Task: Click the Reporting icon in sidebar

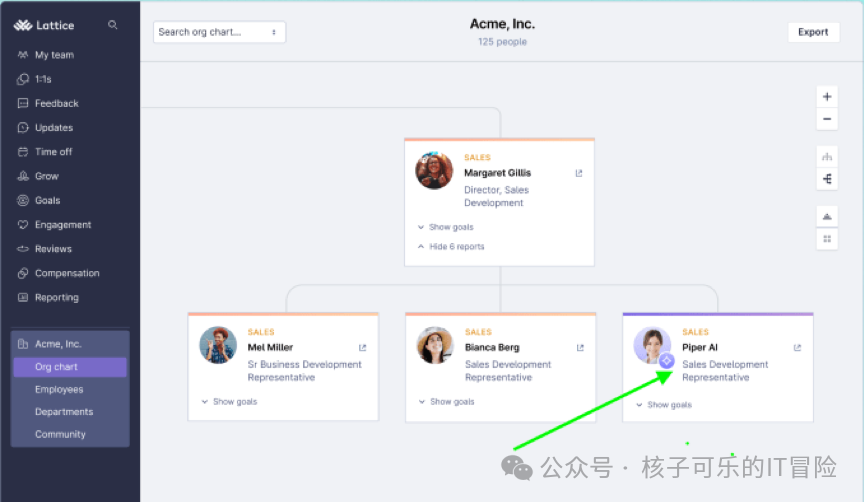Action: point(23,297)
